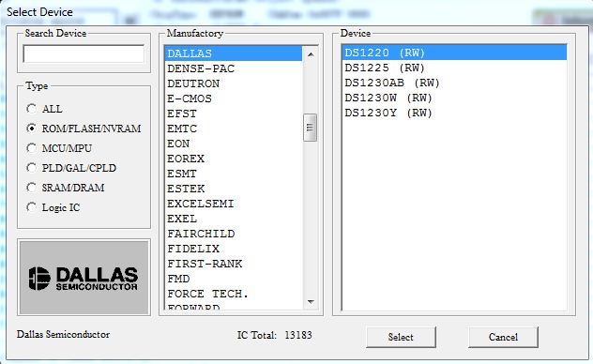This screenshot has height=364, width=593.
Task: Click the Manufactory list scroll down arrow
Action: (x=311, y=302)
